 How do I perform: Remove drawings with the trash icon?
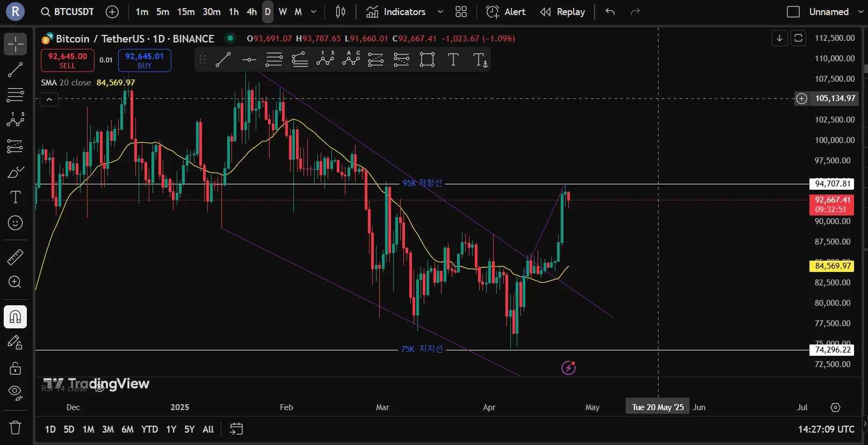[16, 428]
